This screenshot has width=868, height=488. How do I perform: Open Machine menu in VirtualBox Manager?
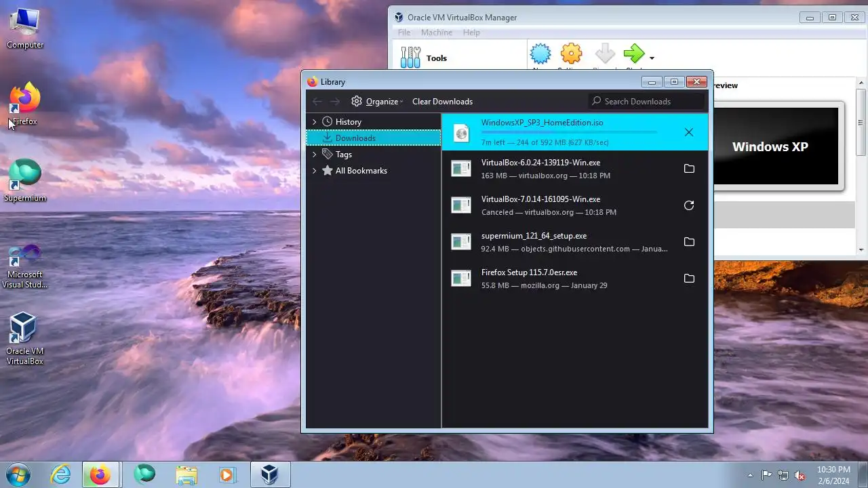[437, 33]
